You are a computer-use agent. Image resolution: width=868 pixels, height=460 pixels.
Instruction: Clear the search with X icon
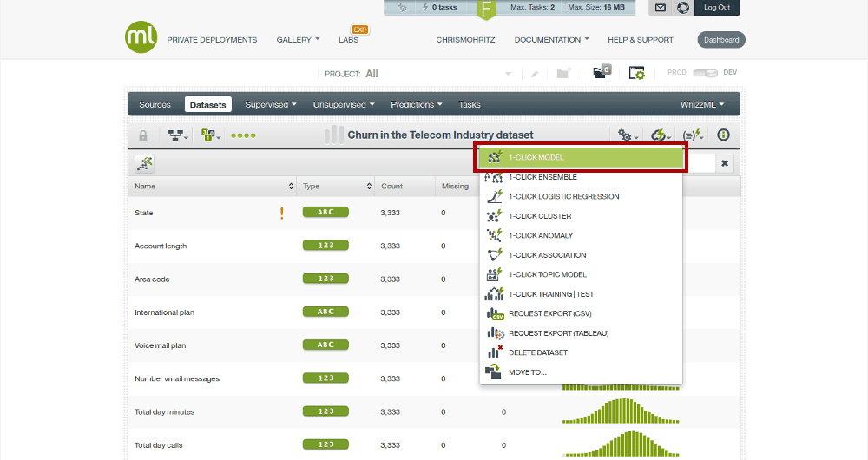[x=725, y=163]
